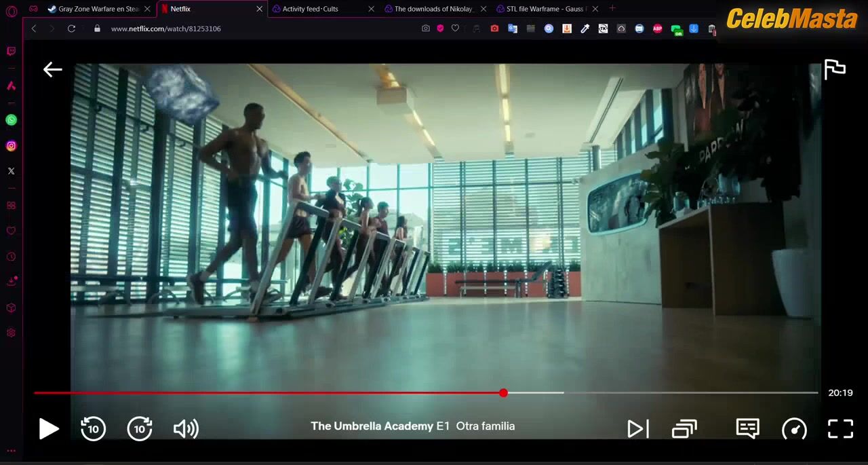Open the eyedropper color picker extension
Screen dimensions: 868x465
click(x=585, y=29)
